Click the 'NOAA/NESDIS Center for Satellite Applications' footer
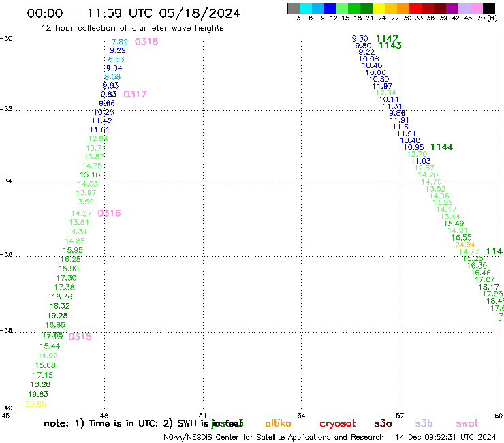Screen dimensions: 504x443 coord(247,438)
